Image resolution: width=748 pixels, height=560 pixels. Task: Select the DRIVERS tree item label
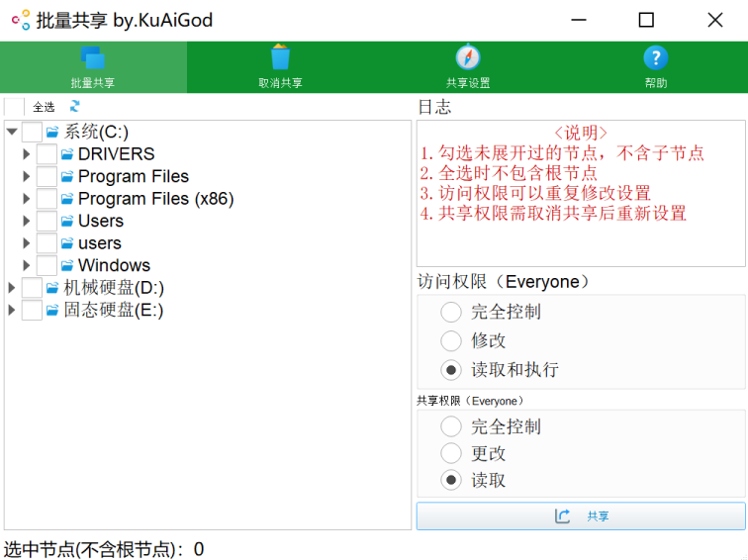(117, 154)
